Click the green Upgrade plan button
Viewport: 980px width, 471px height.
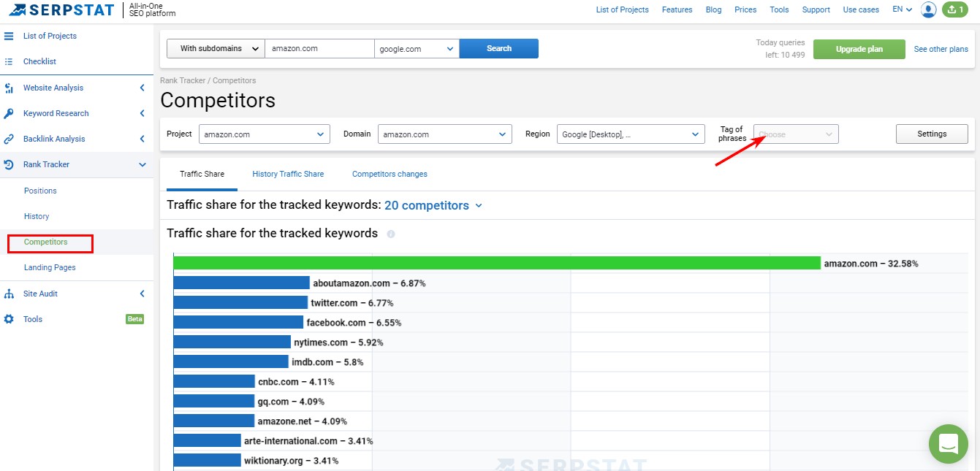[x=859, y=49]
